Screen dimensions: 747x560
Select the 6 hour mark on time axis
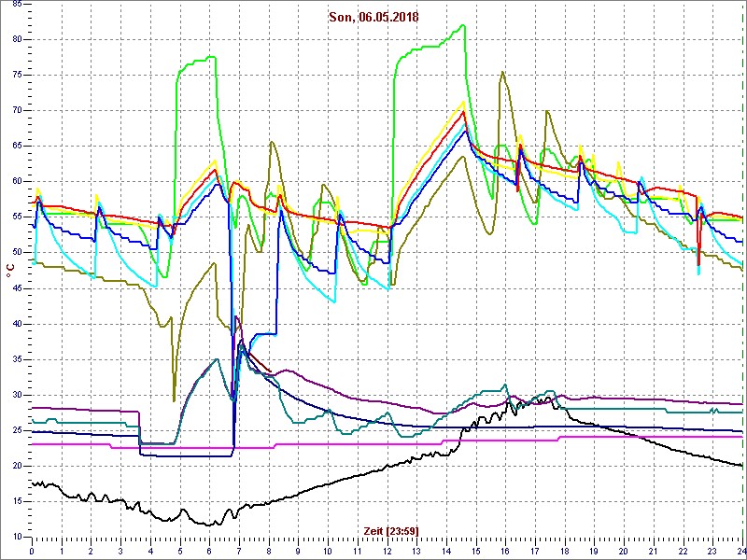[x=209, y=551]
